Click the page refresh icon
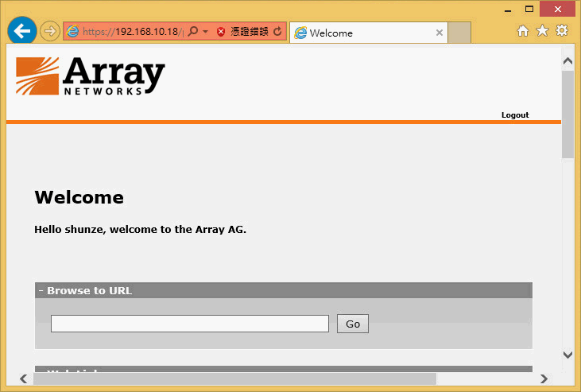Image resolution: width=581 pixels, height=392 pixels. click(x=277, y=31)
